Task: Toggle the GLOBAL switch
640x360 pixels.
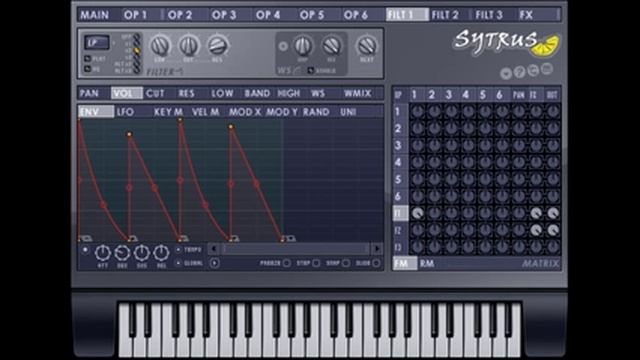Action: 178,263
